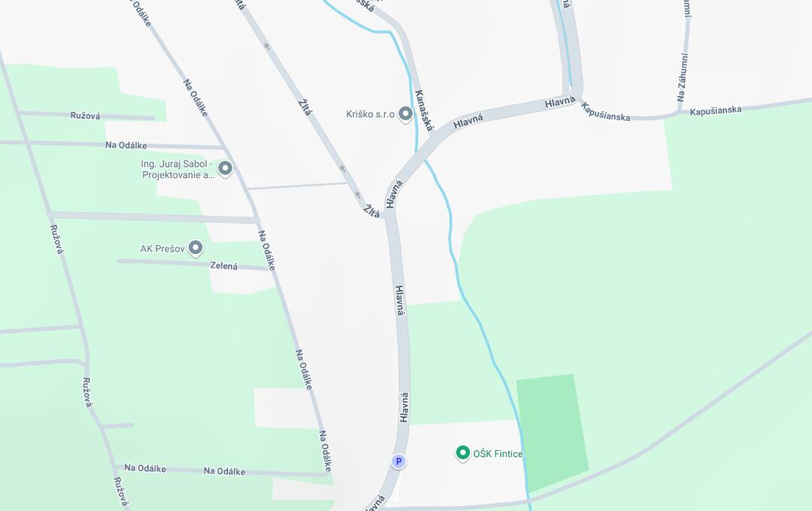The height and width of the screenshot is (511, 812).
Task: Click the Hlavná label nearest the parking icon
Action: click(x=404, y=407)
